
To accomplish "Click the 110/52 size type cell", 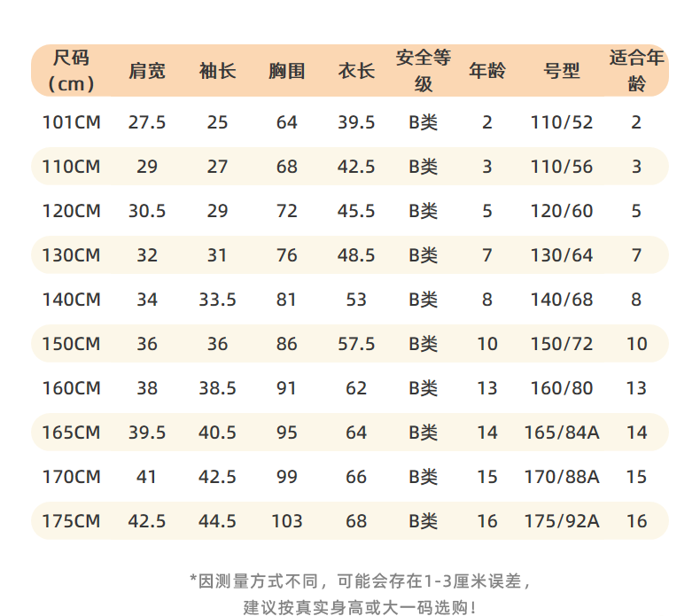I will click(x=562, y=122).
